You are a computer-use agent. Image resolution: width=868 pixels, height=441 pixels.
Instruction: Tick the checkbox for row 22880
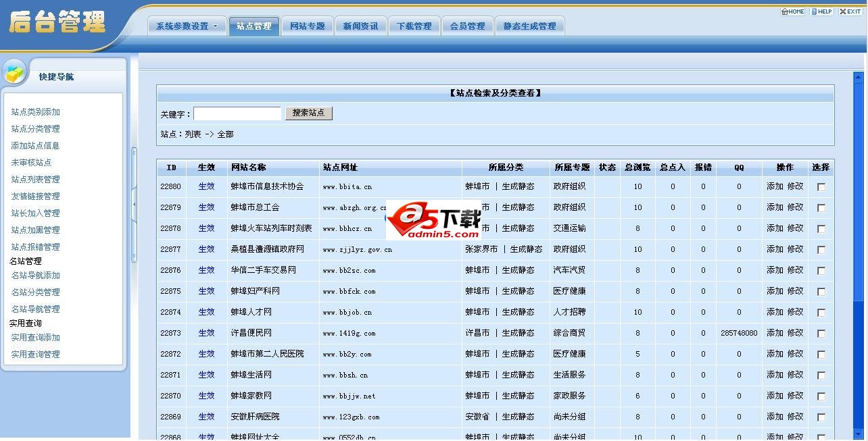(821, 187)
